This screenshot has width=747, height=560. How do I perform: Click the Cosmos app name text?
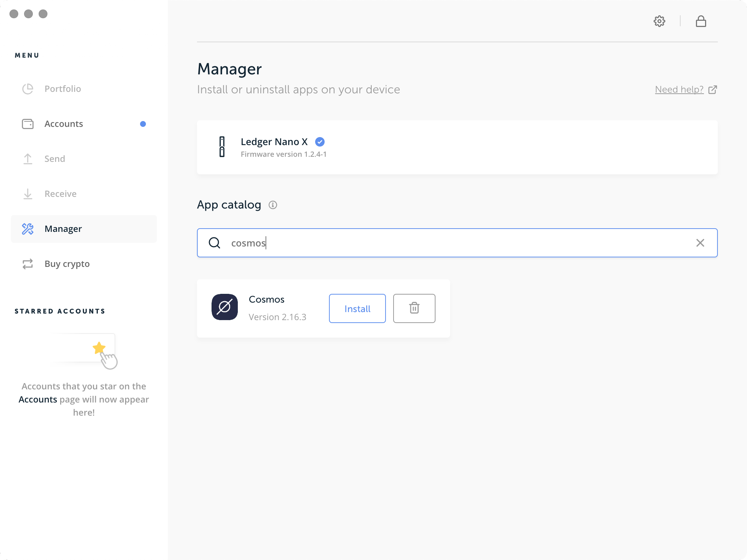point(267,299)
